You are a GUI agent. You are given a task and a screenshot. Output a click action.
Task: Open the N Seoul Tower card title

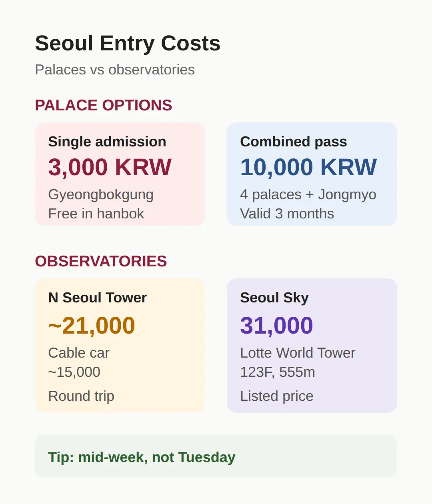click(x=98, y=298)
